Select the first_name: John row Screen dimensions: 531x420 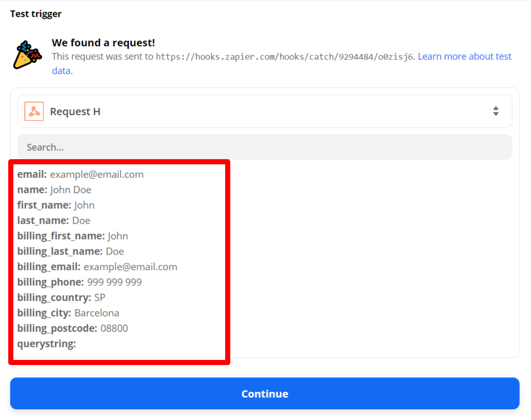pos(56,205)
